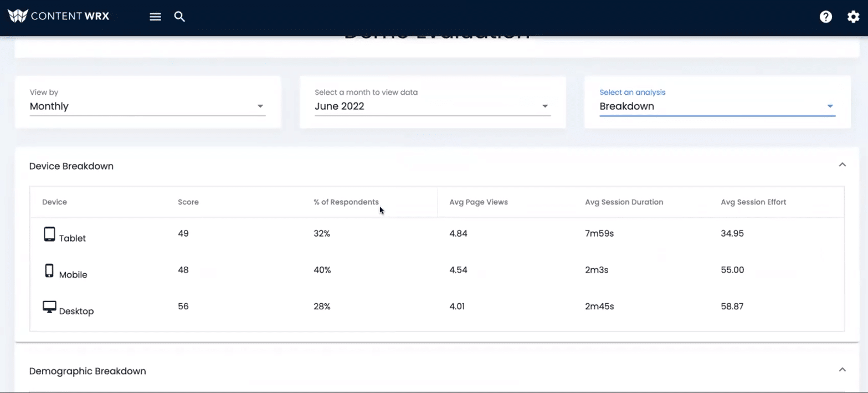Click the Device column header
Screen dimensions: 868x393
pyautogui.click(x=54, y=202)
